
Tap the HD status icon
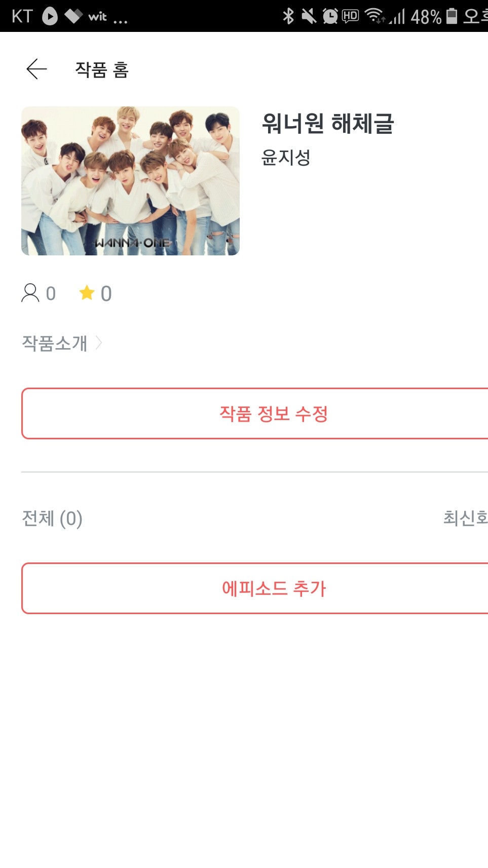(350, 16)
